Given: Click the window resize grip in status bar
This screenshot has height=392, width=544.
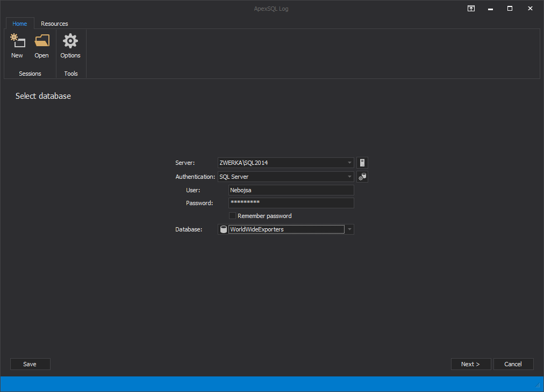Looking at the screenshot, I should (538, 386).
